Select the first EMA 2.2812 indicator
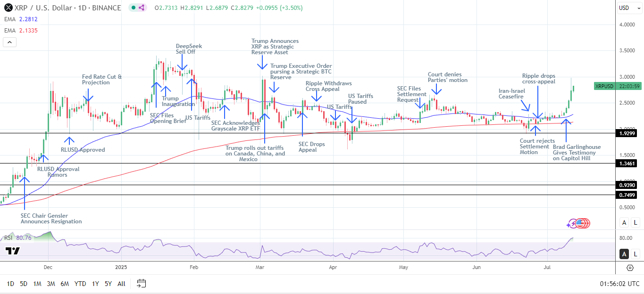Screen dimensions: 644x294 [x=21, y=19]
